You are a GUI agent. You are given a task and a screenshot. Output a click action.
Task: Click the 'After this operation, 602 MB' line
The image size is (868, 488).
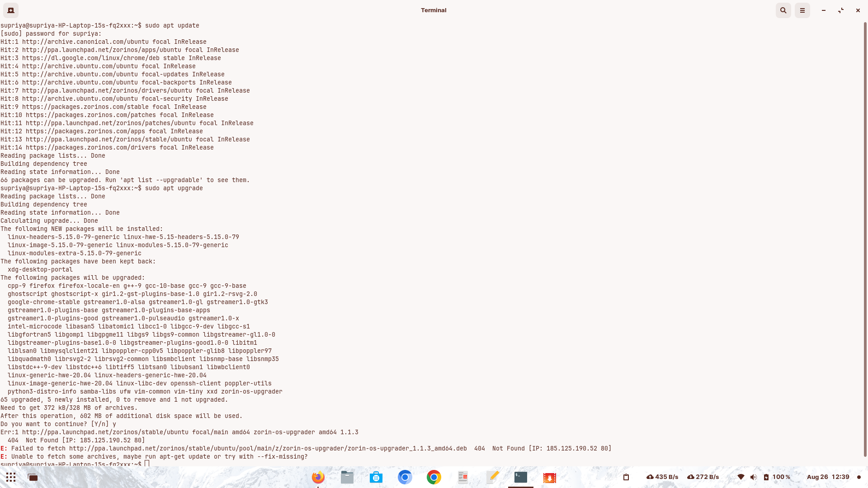coord(122,416)
